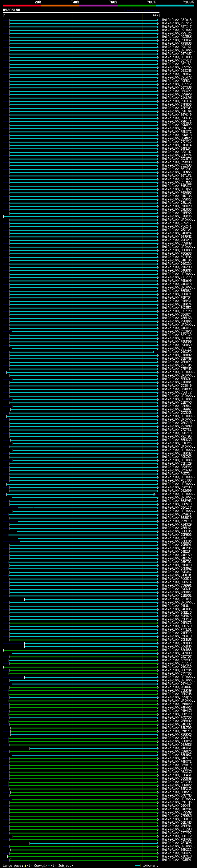Select hit label UniRef100_C6SY65
This screenshot has height=868, width=197.
(x=176, y=67)
